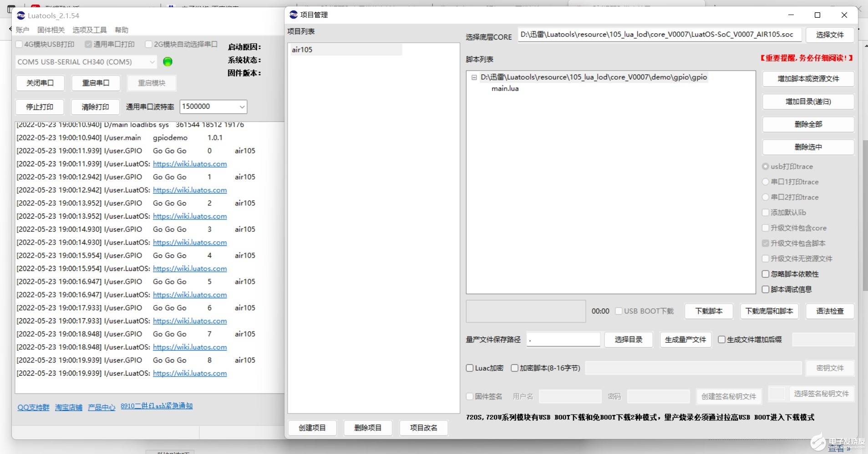The width and height of the screenshot is (868, 454).
Task: Enable the Luac加密 checkbox
Action: 470,368
